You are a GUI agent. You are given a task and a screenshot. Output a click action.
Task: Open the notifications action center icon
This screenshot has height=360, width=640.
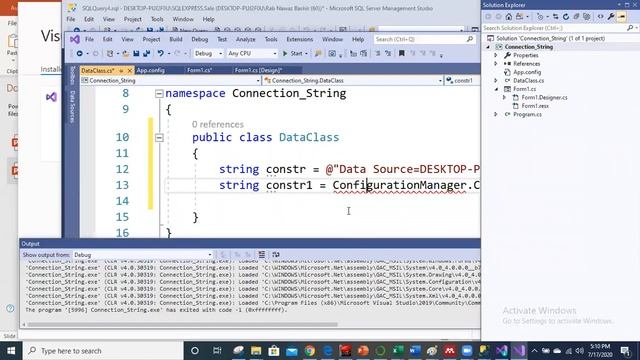coord(625,351)
